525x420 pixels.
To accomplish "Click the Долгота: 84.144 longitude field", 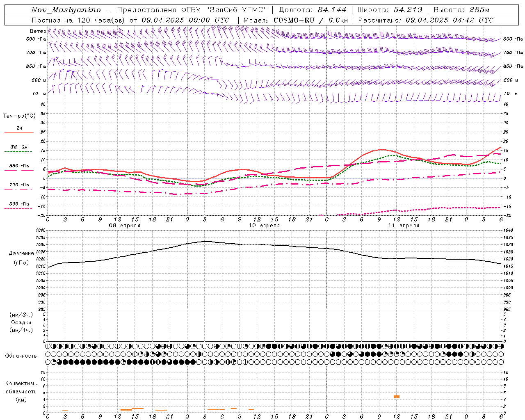I will [313, 10].
